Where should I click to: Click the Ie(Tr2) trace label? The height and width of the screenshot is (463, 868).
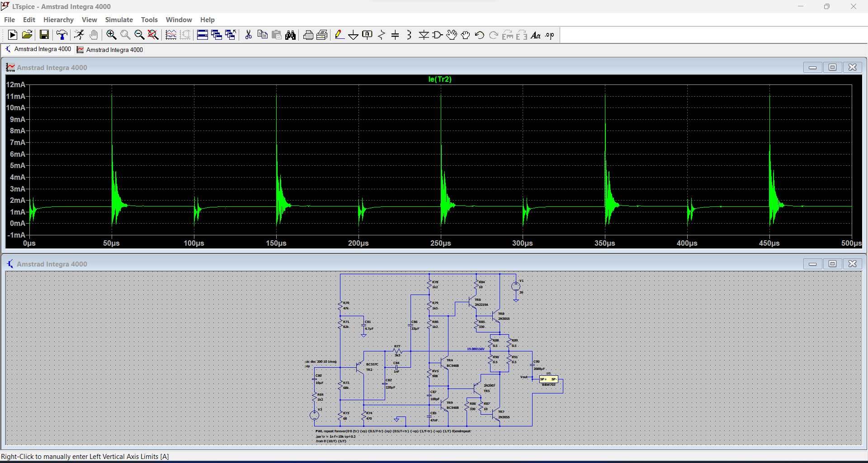(x=440, y=79)
